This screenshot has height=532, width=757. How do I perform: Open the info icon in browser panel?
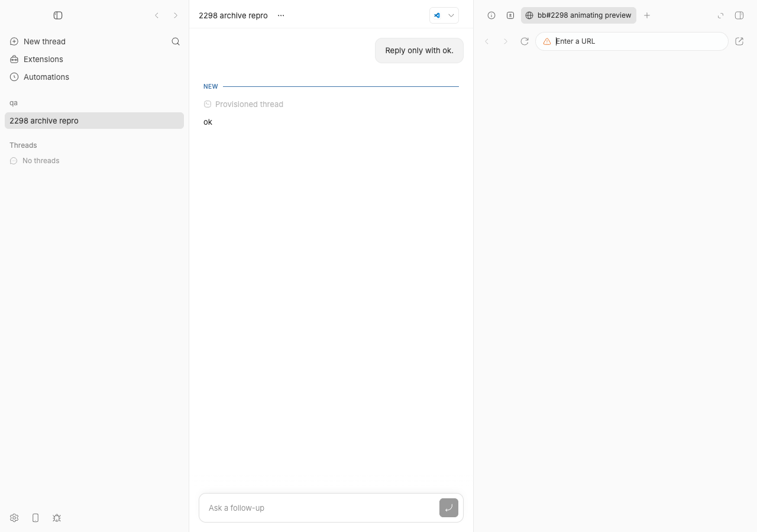[x=491, y=15]
